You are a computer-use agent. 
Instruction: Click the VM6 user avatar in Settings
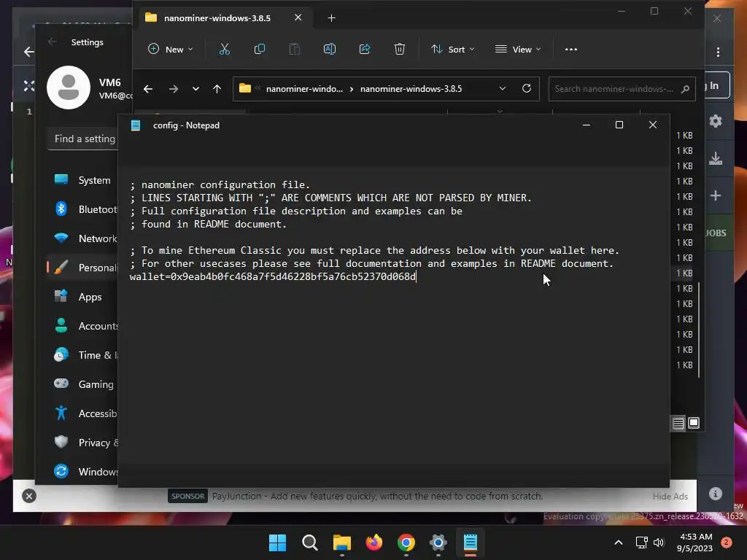tap(69, 87)
